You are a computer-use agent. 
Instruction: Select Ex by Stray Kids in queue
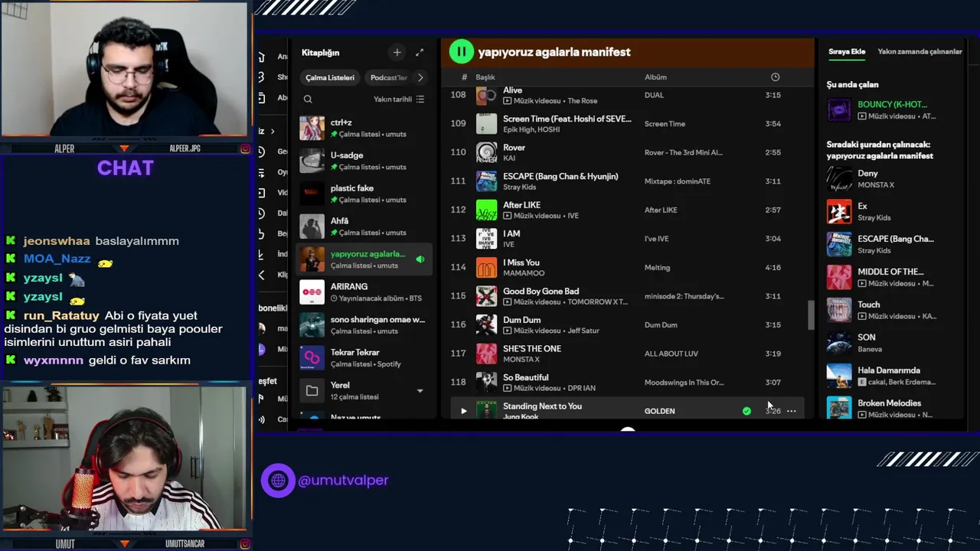pyautogui.click(x=892, y=212)
